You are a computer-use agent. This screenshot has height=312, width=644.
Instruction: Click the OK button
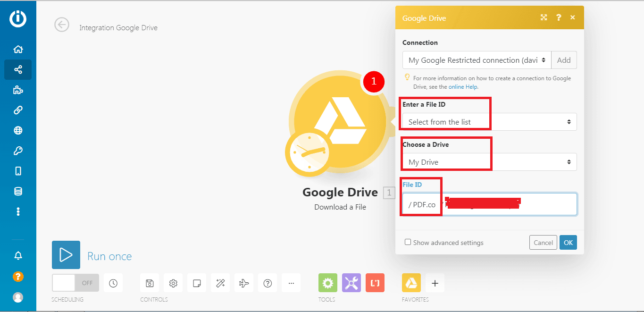pos(568,243)
